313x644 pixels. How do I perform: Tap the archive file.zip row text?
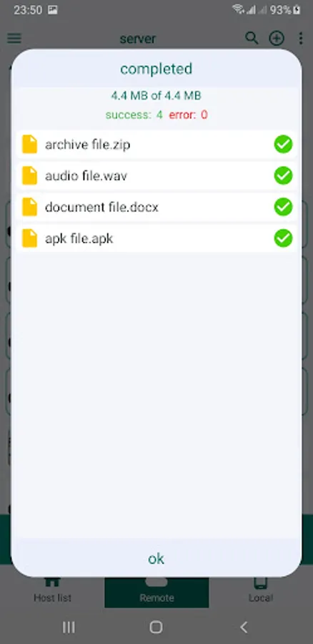tap(88, 145)
